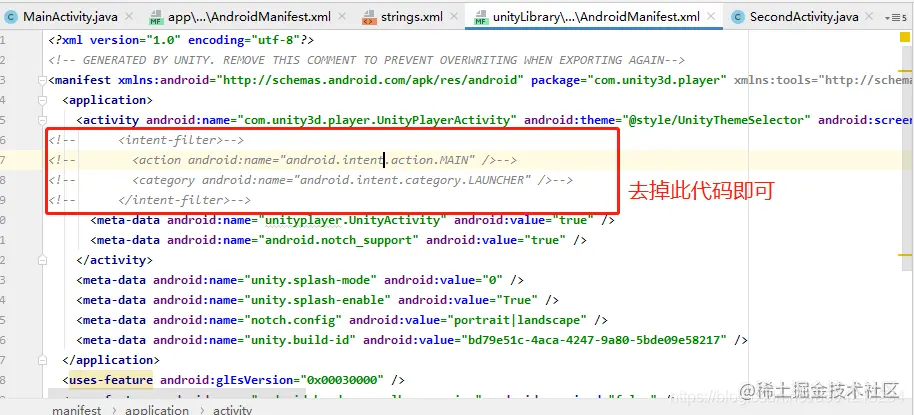Open the SecondActivity.java tab
The height and width of the screenshot is (415, 914).
click(x=804, y=17)
